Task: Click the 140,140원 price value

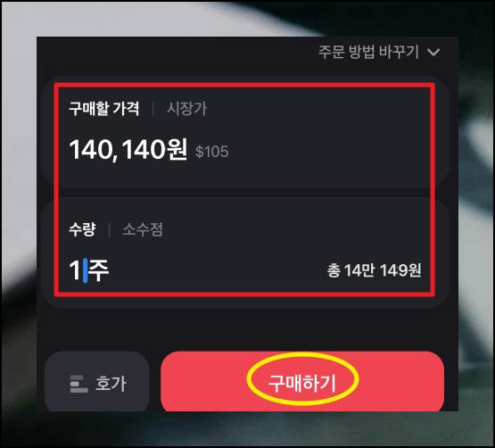Action: pyautogui.click(x=128, y=149)
